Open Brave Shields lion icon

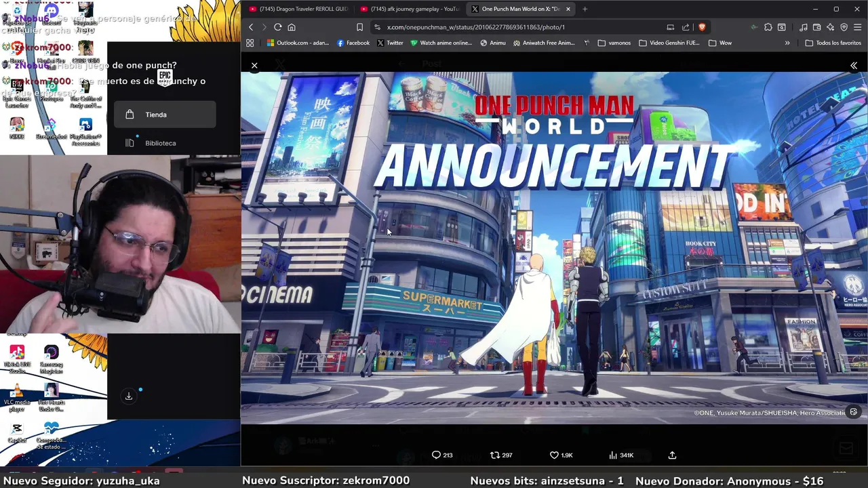pyautogui.click(x=702, y=27)
